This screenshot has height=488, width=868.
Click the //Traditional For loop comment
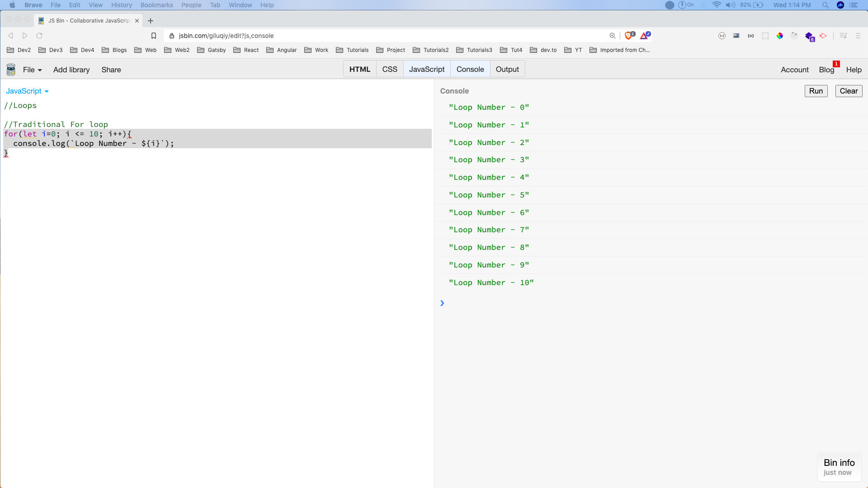pos(56,124)
